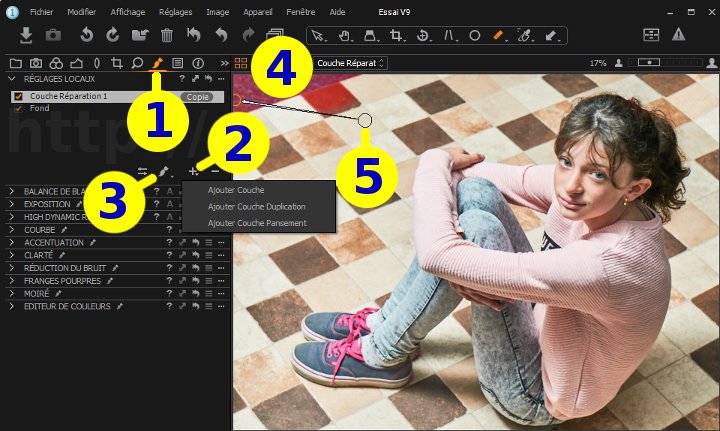Click the camera Capture toolbar icon
This screenshot has width=720, height=431.
[x=53, y=35]
